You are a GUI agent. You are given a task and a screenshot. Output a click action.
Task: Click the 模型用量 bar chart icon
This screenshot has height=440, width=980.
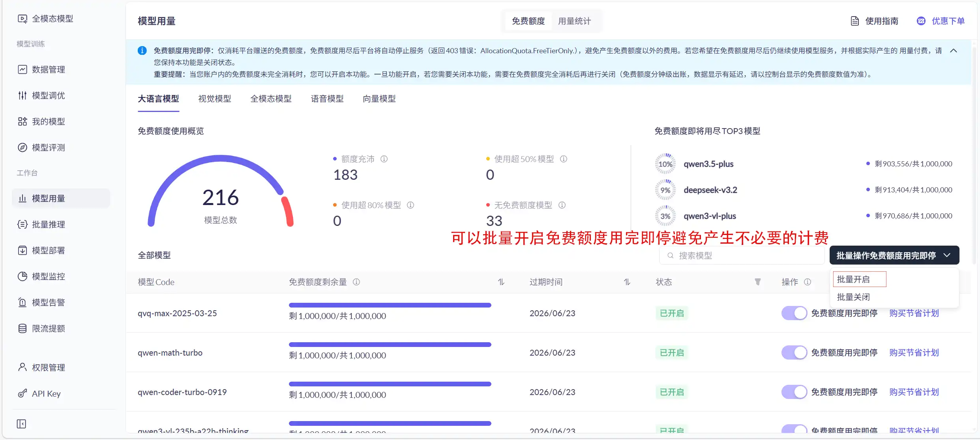pyautogui.click(x=22, y=198)
